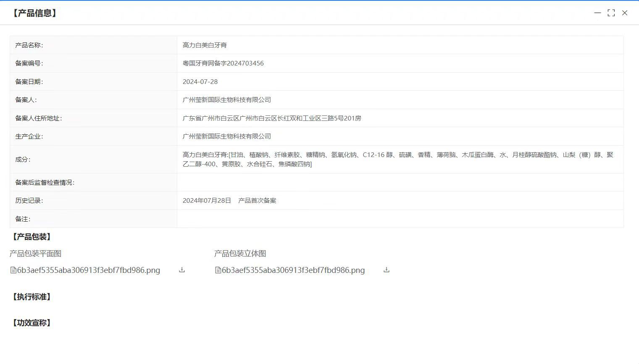This screenshot has height=364, width=639.
Task: Maximize the 产品信息 dialog to fullscreen
Action: 611,13
